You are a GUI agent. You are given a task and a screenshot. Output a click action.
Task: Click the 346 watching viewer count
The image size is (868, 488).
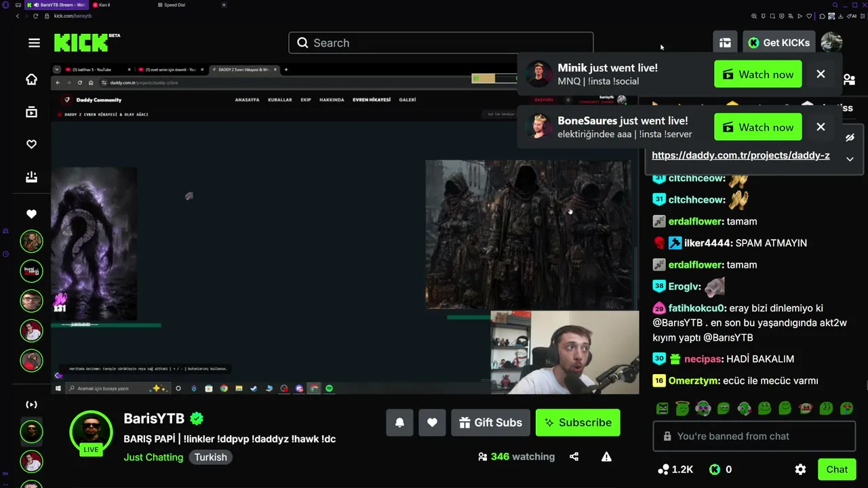(517, 457)
